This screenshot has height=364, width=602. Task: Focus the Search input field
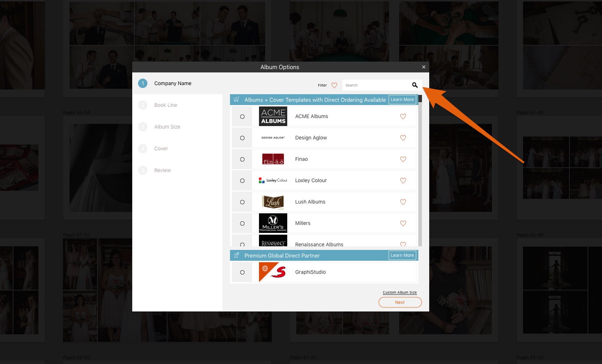click(x=375, y=85)
